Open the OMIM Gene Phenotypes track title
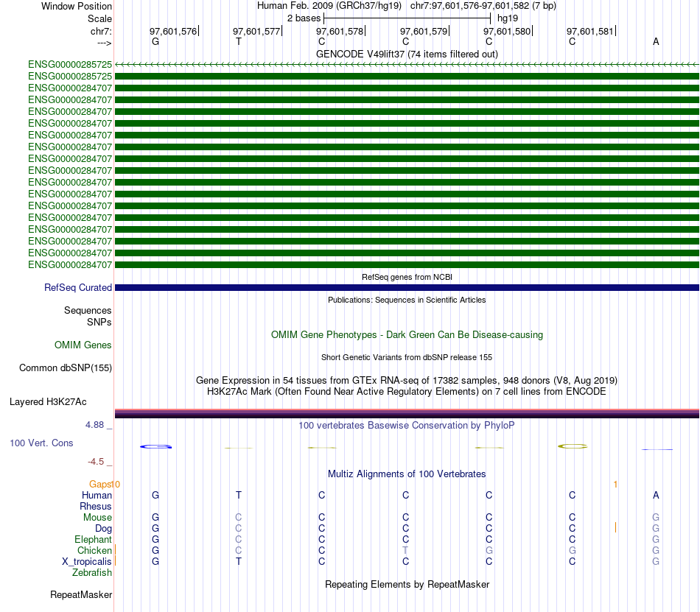The image size is (700, 612). click(x=407, y=335)
